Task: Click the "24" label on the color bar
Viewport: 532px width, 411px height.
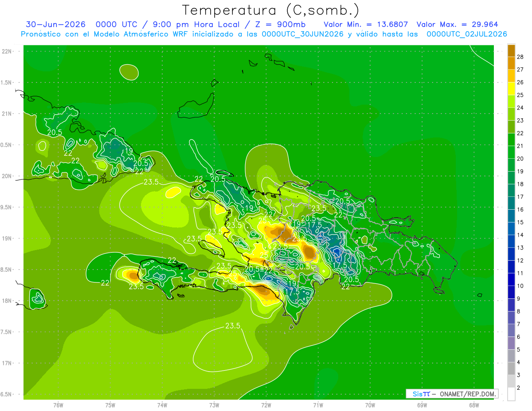Action: [x=521, y=108]
